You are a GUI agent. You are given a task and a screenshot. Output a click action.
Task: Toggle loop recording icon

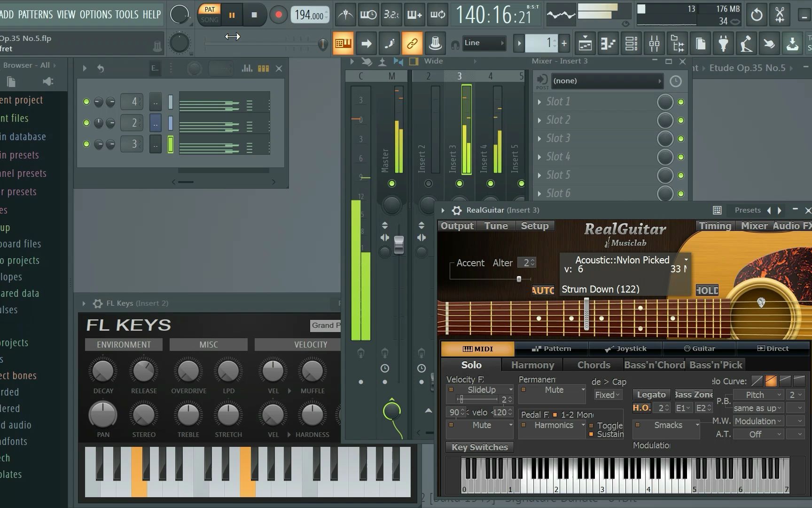click(437, 15)
